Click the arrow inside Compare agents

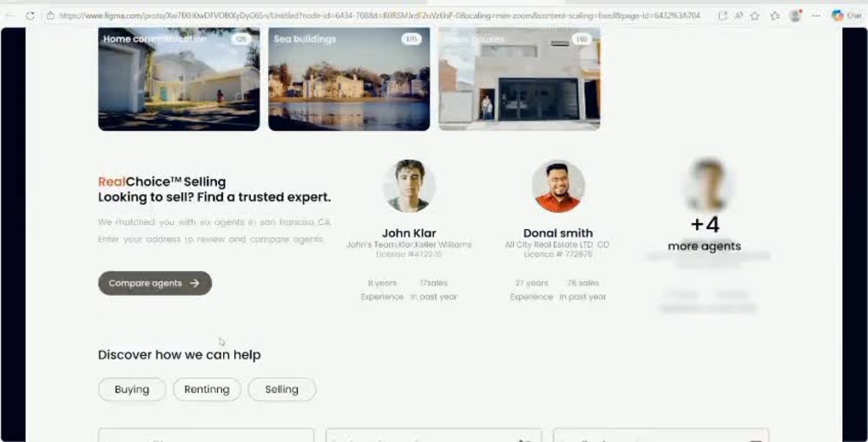tap(194, 283)
